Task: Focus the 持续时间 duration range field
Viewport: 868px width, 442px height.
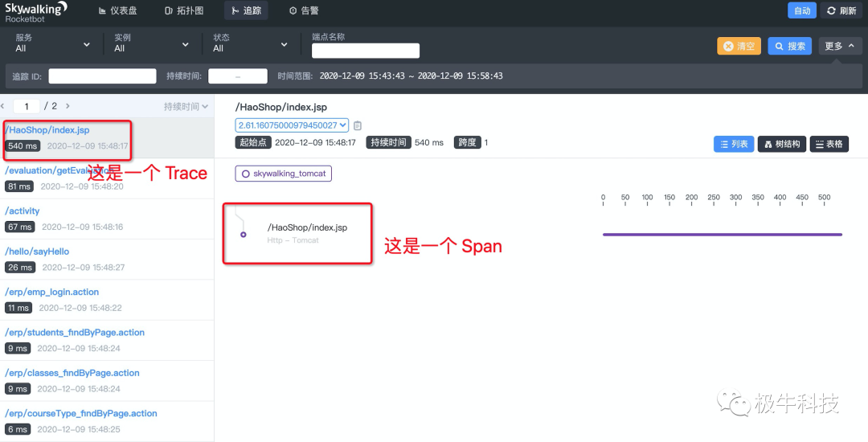Action: pyautogui.click(x=238, y=76)
